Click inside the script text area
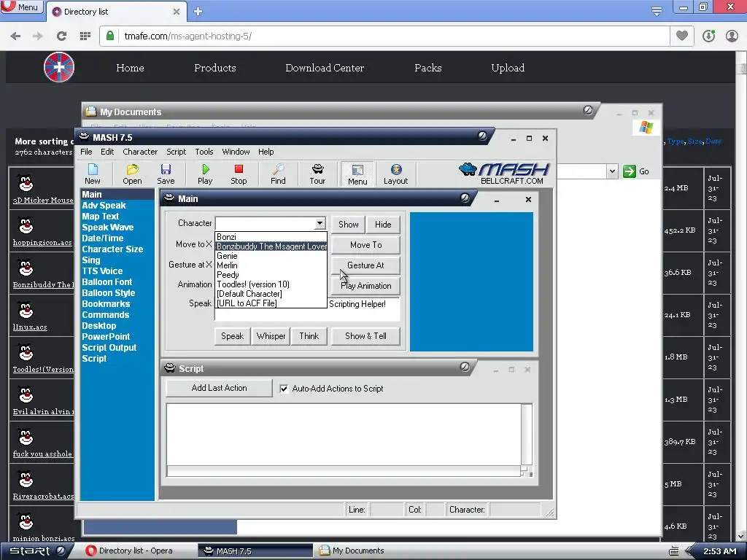This screenshot has height=560, width=747. tap(344, 435)
